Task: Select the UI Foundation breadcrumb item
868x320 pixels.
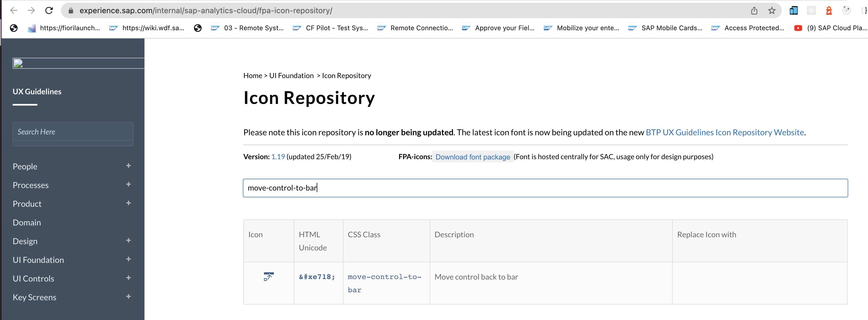Action: 291,76
